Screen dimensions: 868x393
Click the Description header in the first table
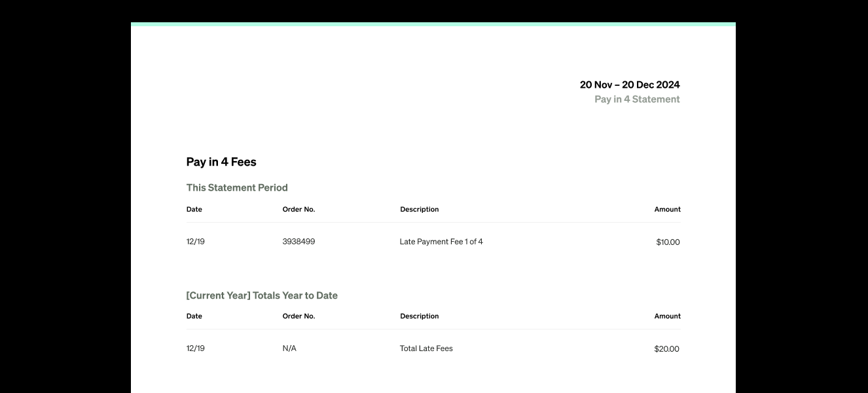[420, 210]
